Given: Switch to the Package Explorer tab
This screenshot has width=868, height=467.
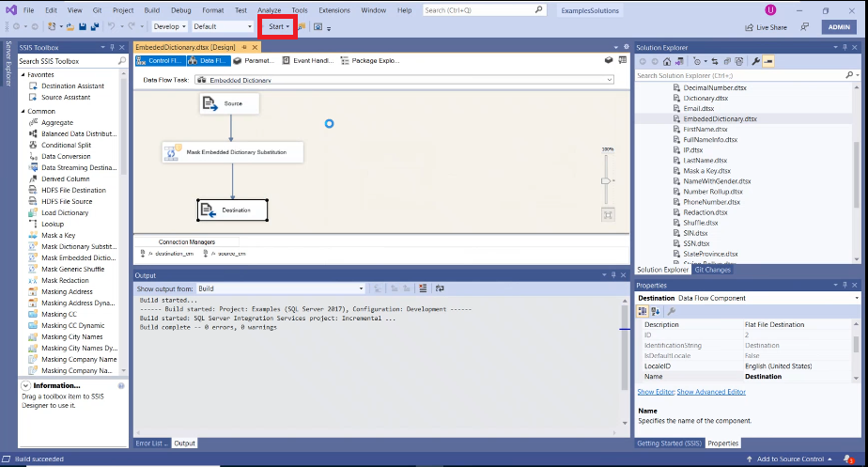Looking at the screenshot, I should (x=370, y=60).
